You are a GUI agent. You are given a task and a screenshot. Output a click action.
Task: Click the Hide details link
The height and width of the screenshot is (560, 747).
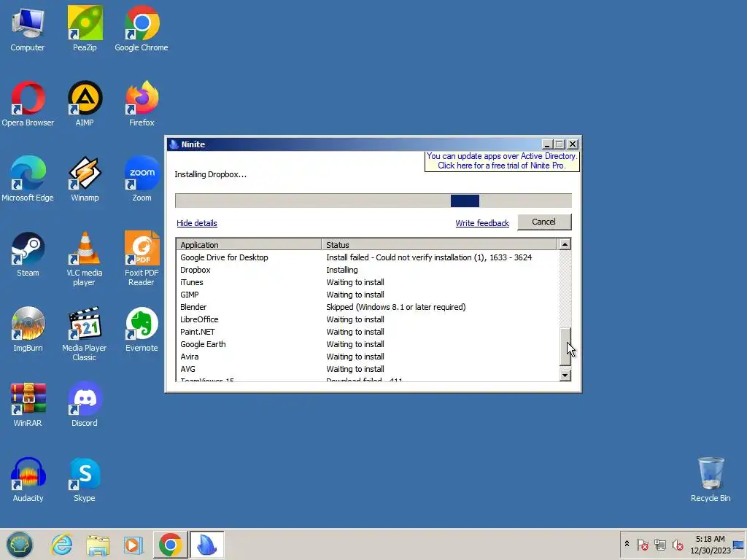click(x=197, y=223)
